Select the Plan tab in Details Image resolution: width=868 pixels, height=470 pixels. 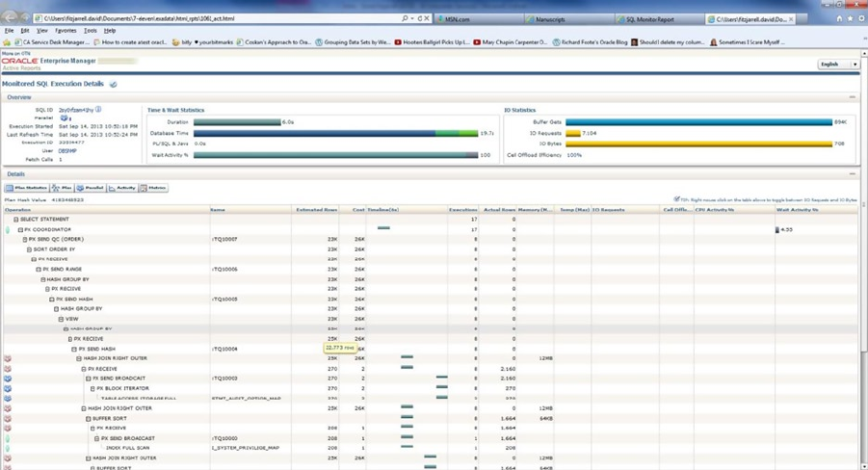tap(62, 188)
